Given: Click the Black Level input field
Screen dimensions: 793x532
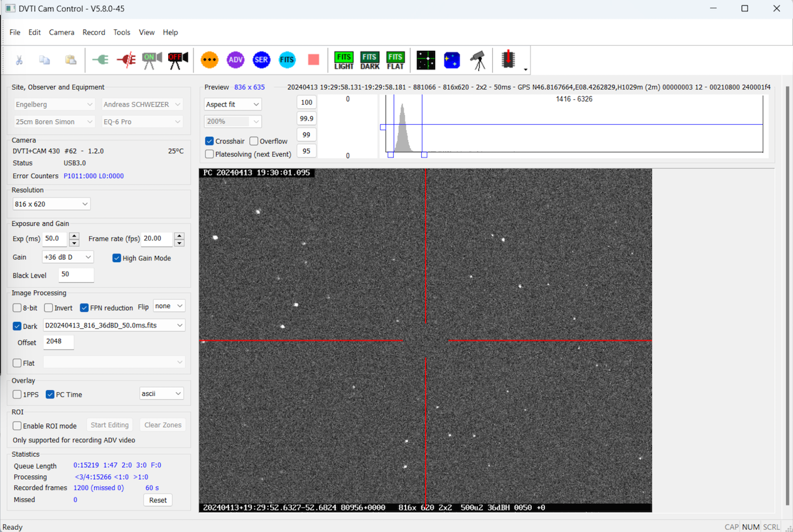Looking at the screenshot, I should (x=75, y=275).
